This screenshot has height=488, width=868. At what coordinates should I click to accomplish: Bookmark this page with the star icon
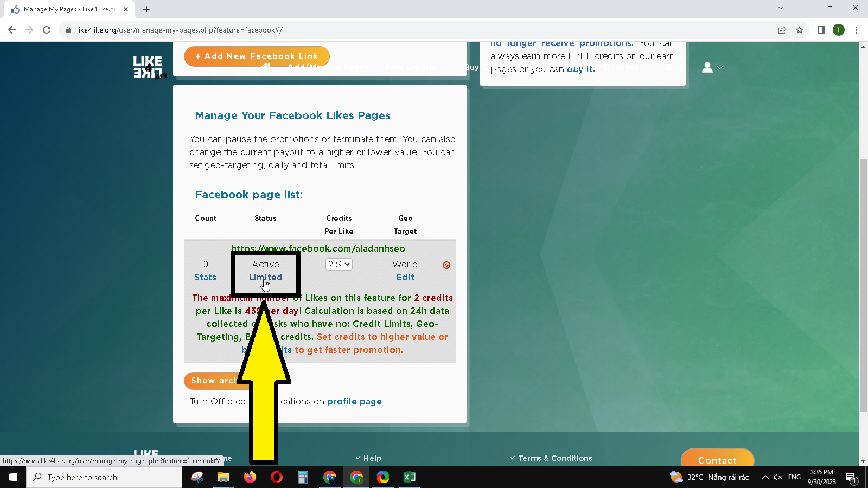coord(800,30)
